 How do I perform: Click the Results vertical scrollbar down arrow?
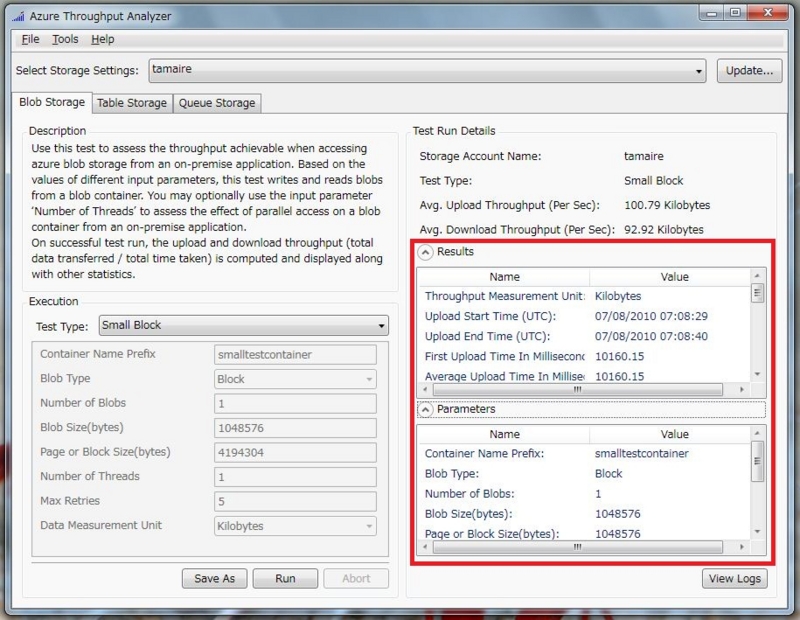coord(757,375)
